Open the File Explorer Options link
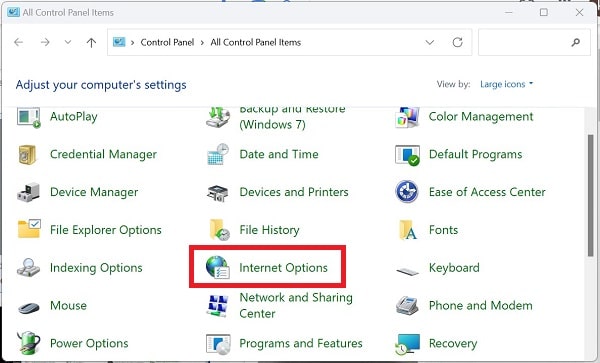 pyautogui.click(x=106, y=230)
